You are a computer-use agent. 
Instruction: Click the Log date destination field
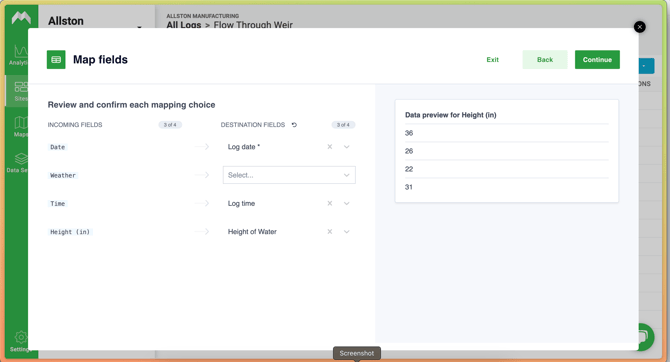289,147
